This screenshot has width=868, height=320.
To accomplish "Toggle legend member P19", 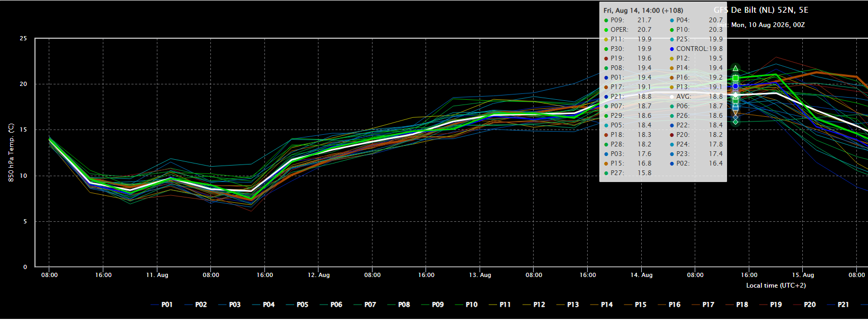I will 771,305.
